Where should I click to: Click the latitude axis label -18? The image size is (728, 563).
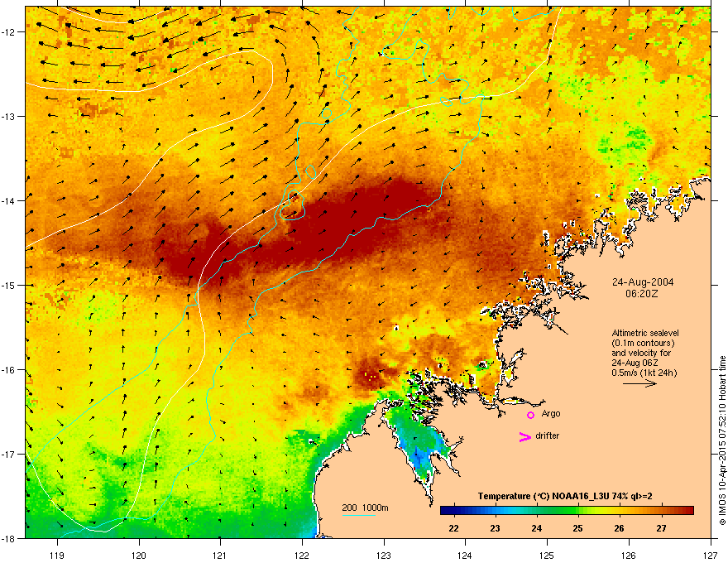(9, 538)
